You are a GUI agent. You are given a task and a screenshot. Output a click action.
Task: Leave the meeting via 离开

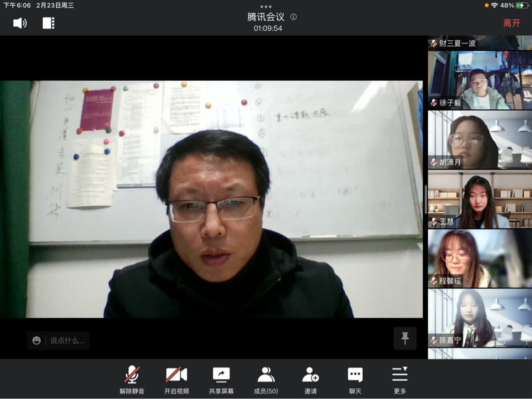(x=512, y=23)
